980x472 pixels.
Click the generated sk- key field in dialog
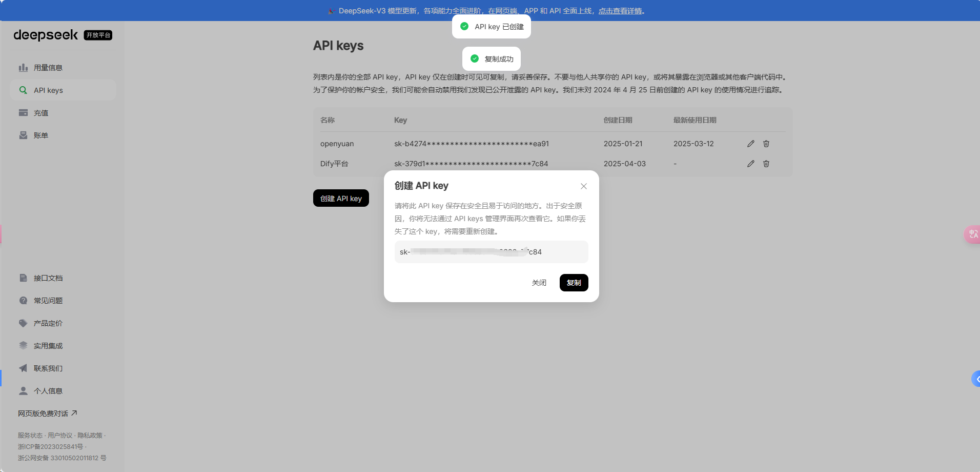coord(491,252)
